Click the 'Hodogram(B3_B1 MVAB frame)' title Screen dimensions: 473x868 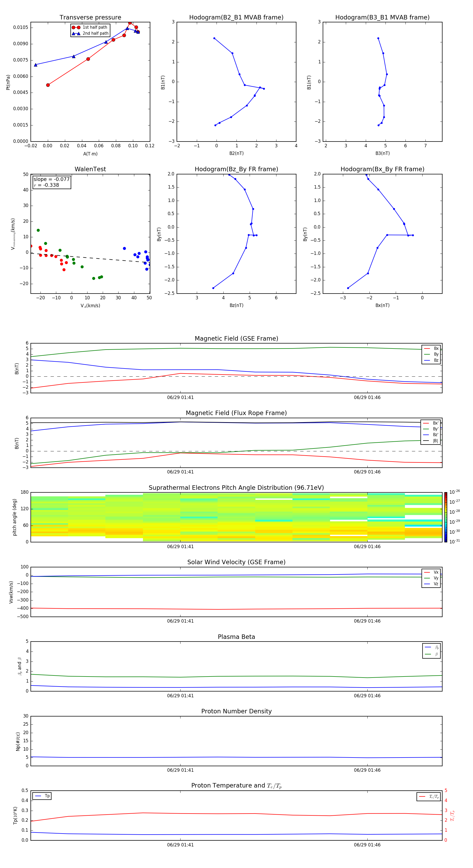pos(382,18)
